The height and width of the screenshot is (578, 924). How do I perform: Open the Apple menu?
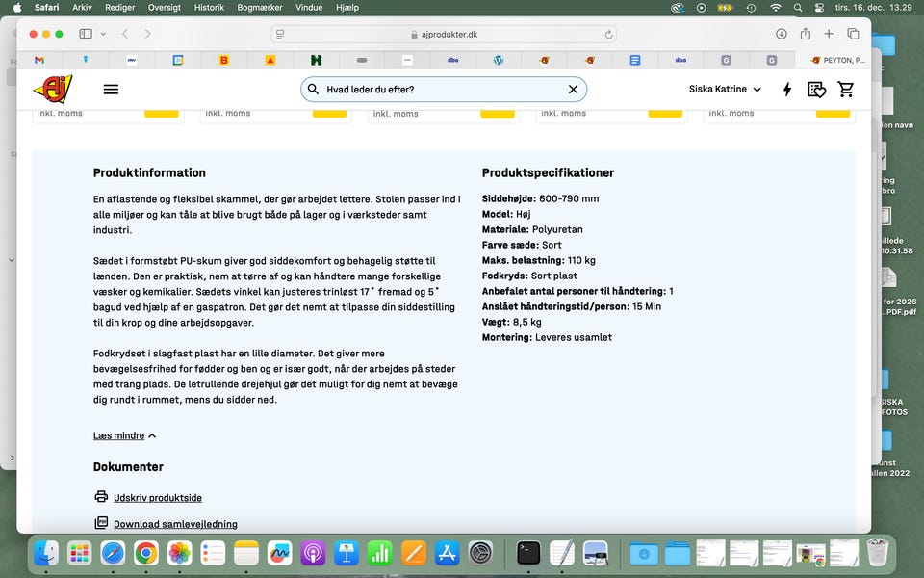pos(17,7)
